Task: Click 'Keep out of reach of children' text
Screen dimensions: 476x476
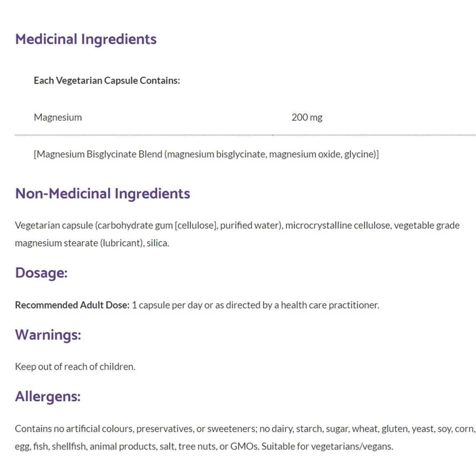Action: click(x=75, y=367)
